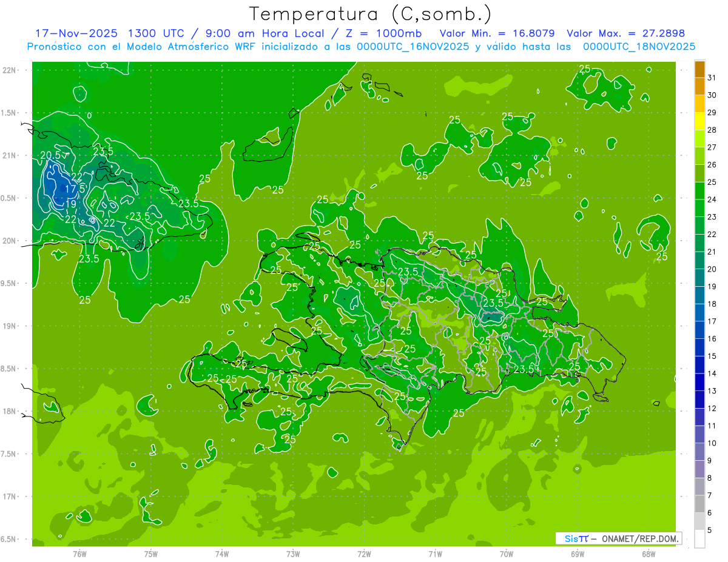Viewport: 728px width, 562px height.
Task: Click the 'Valor Min. = 16.8079' value
Action: click(x=498, y=34)
